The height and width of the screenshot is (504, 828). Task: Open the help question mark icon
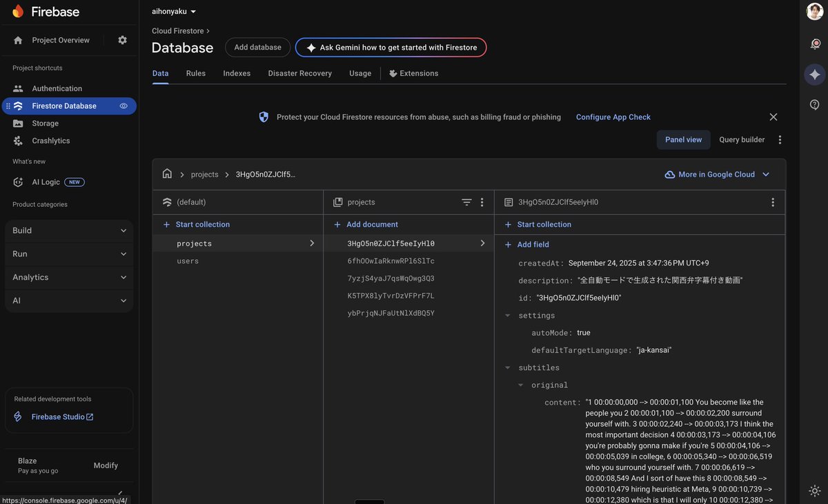click(x=815, y=105)
